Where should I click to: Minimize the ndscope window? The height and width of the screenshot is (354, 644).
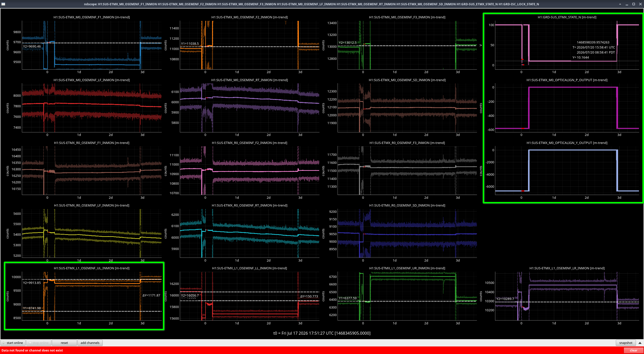(627, 4)
